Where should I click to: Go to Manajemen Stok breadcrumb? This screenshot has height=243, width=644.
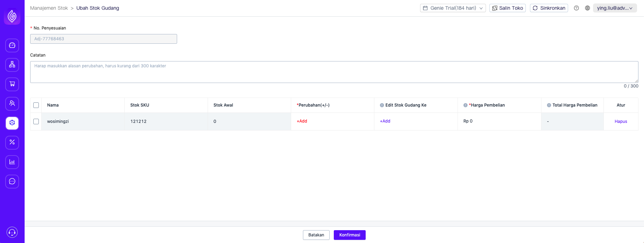(x=49, y=8)
